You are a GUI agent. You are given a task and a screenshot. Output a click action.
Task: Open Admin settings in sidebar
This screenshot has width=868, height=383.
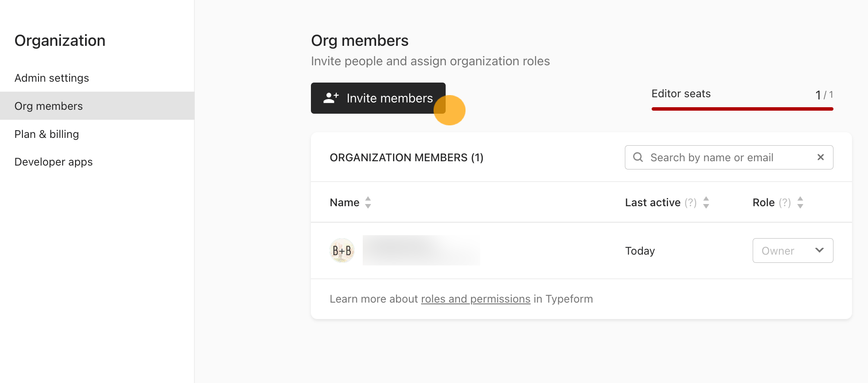[52, 78]
